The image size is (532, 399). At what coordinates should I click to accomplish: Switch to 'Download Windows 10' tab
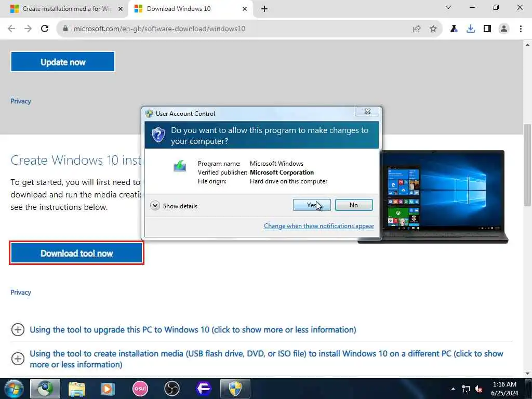[x=190, y=9]
